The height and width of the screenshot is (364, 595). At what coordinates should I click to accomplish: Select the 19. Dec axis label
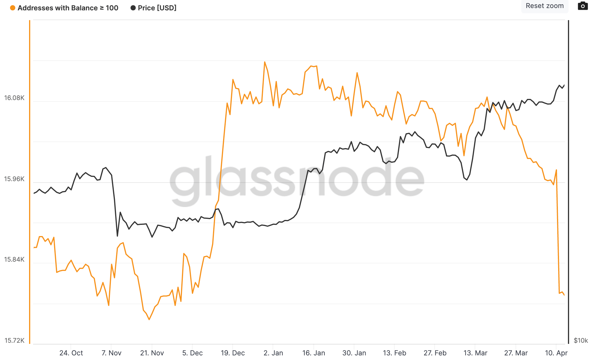[233, 353]
